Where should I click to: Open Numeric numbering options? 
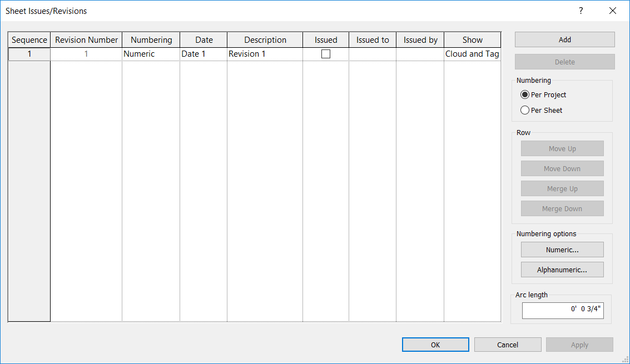point(562,250)
